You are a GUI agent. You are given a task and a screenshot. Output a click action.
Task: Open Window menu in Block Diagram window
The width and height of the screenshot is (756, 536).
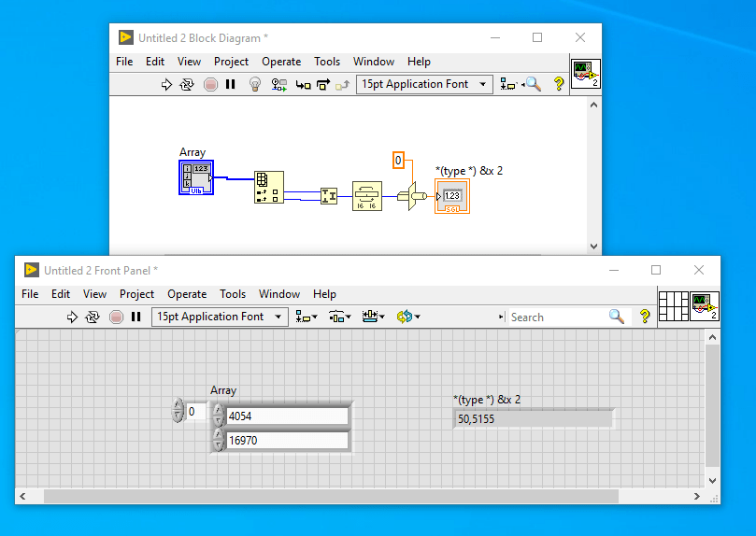click(x=374, y=62)
